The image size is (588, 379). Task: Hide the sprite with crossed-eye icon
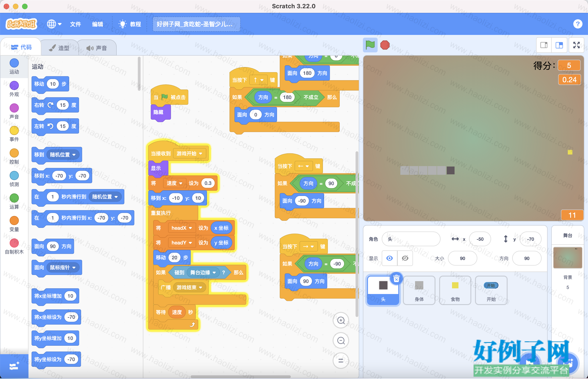pyautogui.click(x=405, y=258)
